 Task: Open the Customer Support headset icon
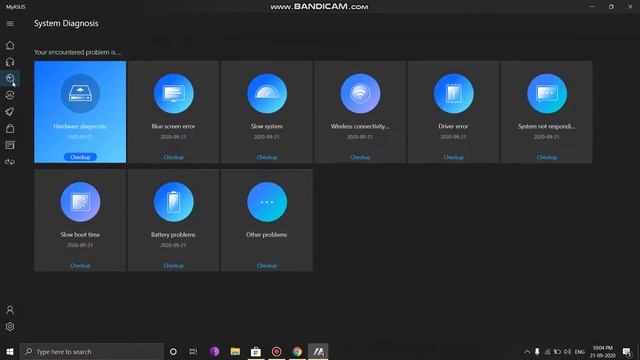(x=10, y=62)
